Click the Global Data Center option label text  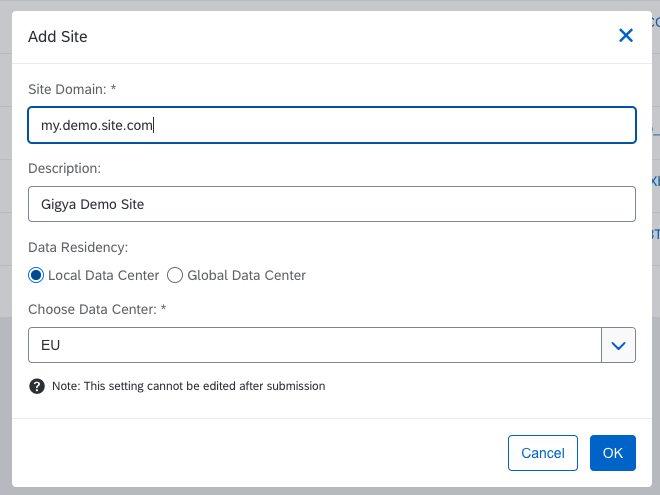tap(246, 275)
